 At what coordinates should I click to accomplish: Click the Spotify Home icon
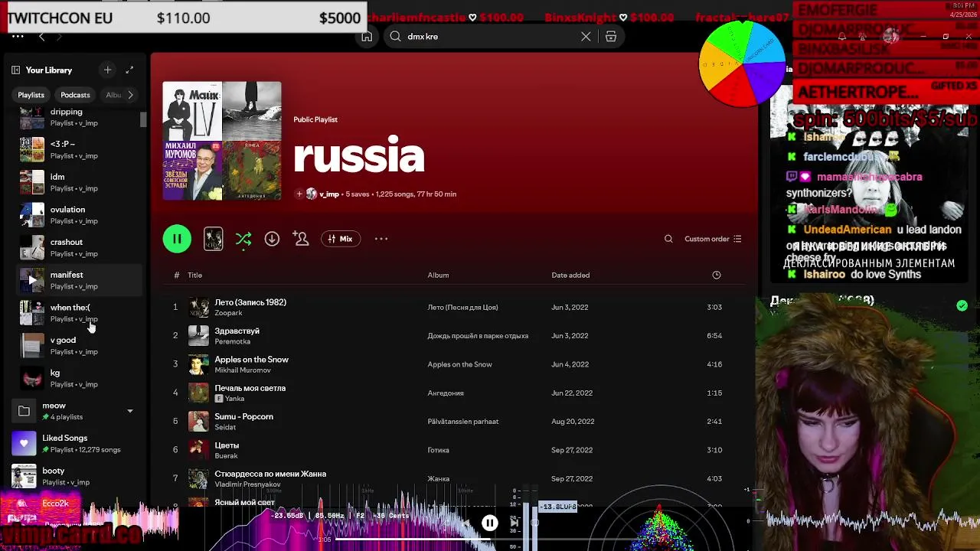[x=367, y=36]
